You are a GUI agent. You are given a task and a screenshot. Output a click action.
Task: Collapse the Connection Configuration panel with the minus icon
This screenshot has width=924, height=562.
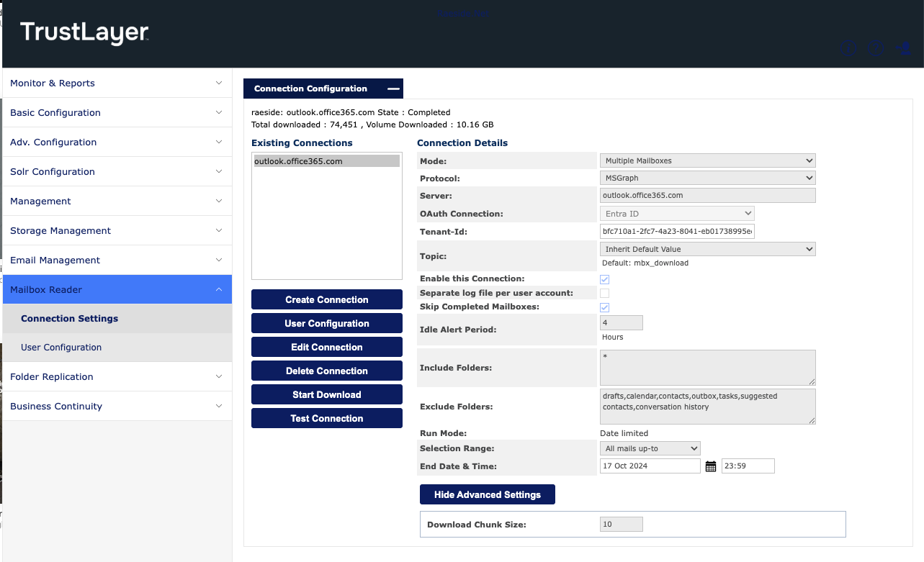point(393,89)
